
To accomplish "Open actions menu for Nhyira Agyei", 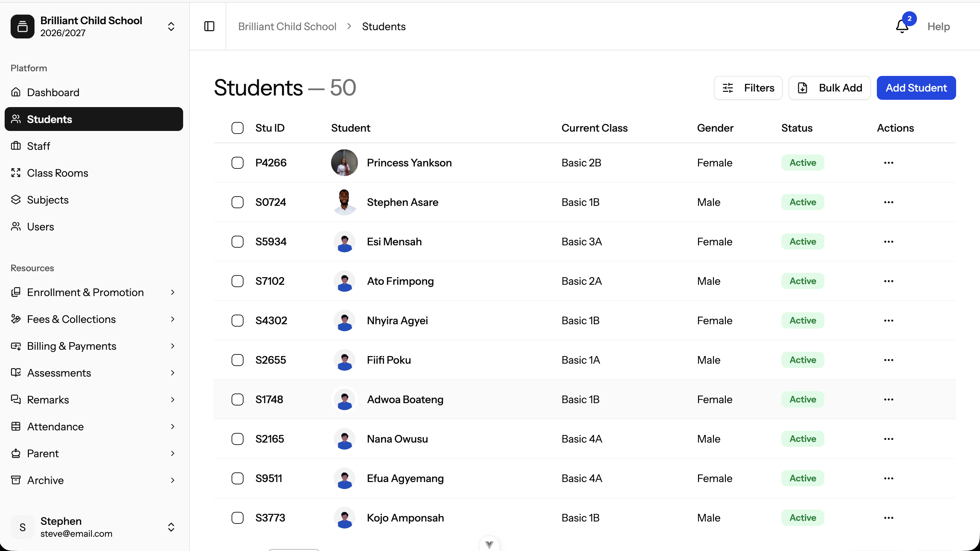I will coord(889,321).
